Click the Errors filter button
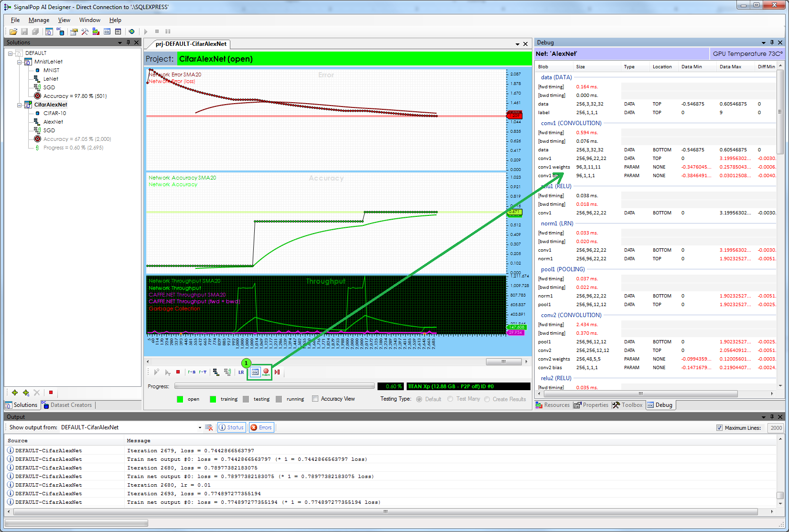The width and height of the screenshot is (789, 532). tap(261, 427)
